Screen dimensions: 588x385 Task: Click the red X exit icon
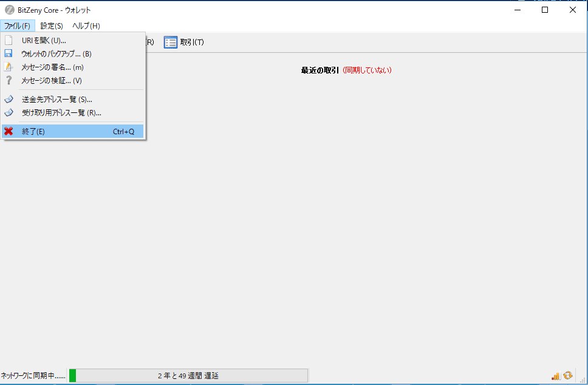click(9, 131)
